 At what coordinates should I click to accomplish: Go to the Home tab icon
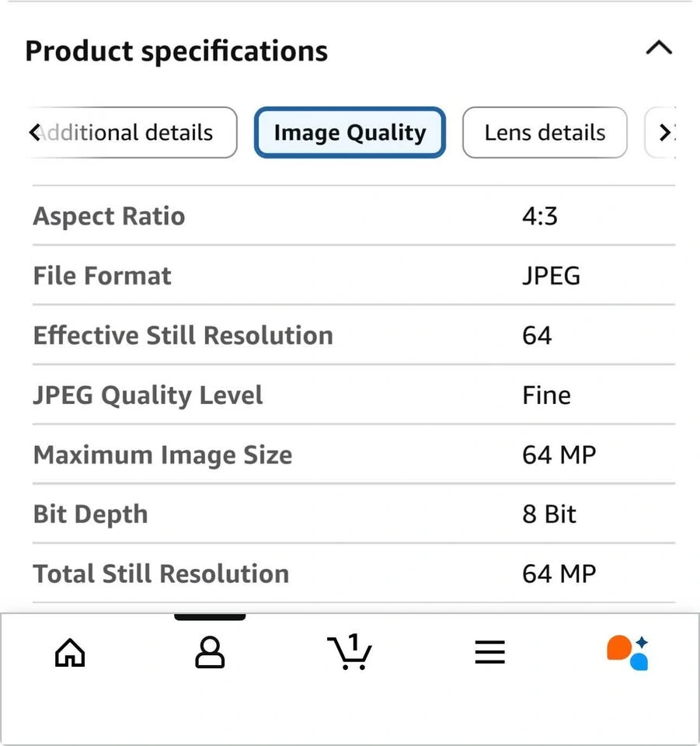click(70, 653)
